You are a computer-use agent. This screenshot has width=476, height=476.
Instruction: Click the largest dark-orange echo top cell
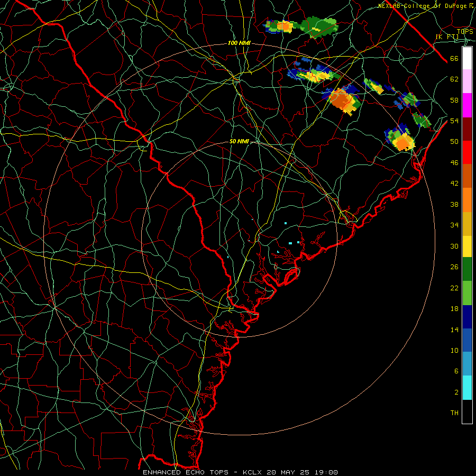(340, 99)
